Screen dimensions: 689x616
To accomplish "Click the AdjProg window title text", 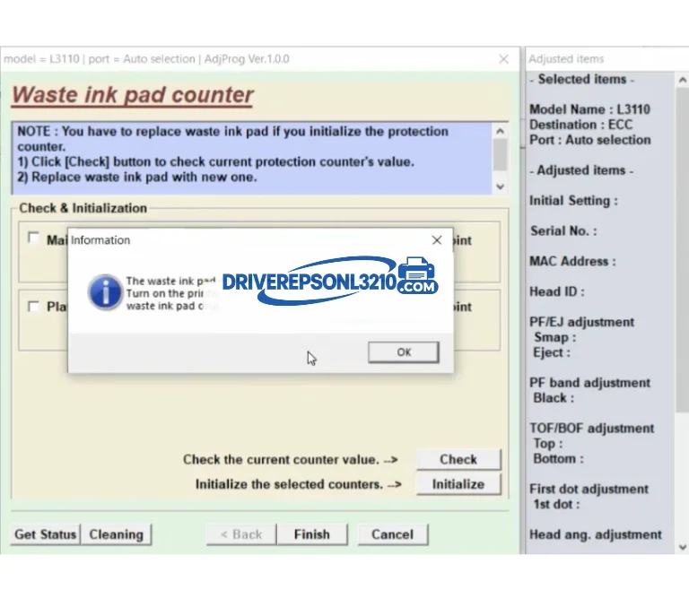I will 146,59.
